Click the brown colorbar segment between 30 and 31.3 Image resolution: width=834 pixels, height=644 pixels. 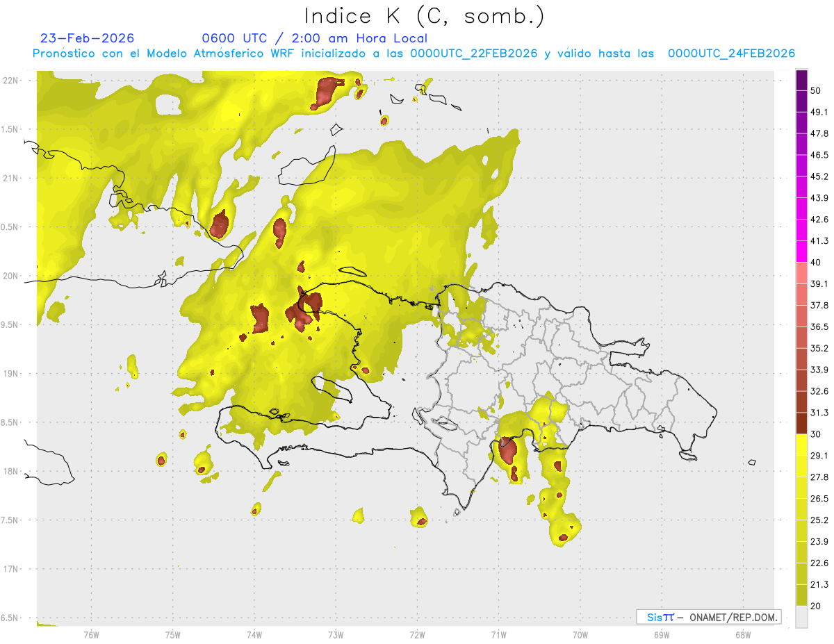tap(801, 423)
